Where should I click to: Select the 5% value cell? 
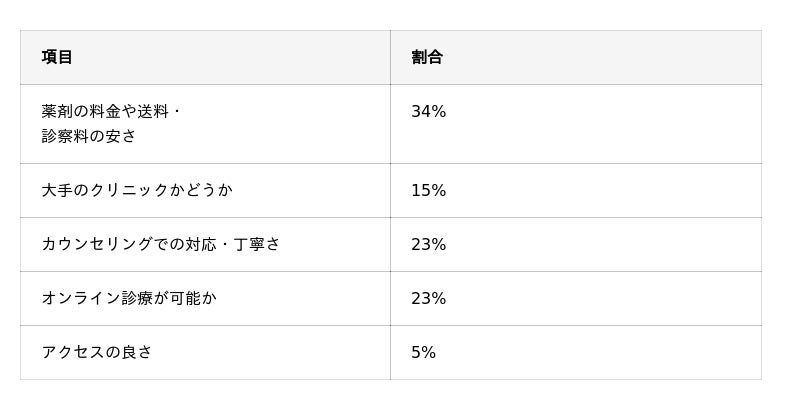point(423,352)
